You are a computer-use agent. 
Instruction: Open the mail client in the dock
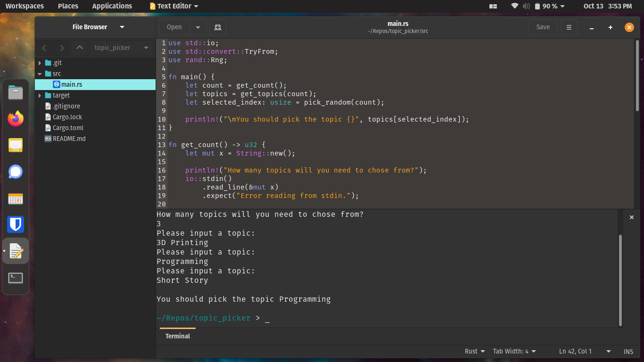pos(16,145)
